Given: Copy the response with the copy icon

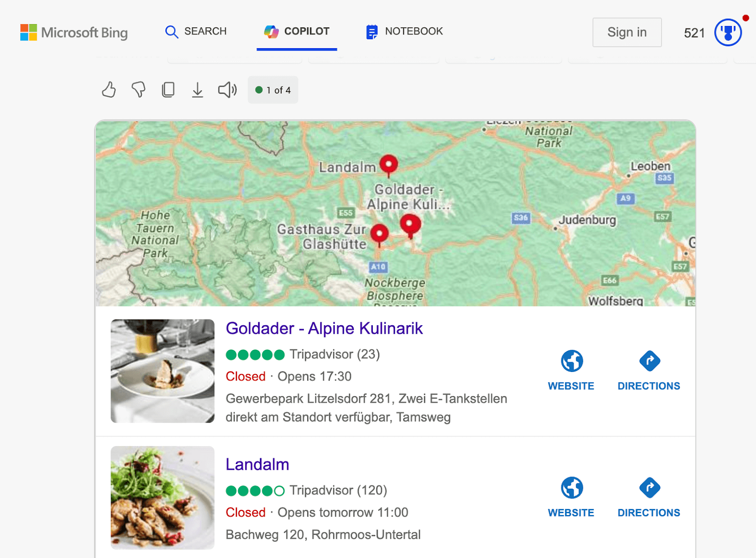Looking at the screenshot, I should click(x=168, y=90).
